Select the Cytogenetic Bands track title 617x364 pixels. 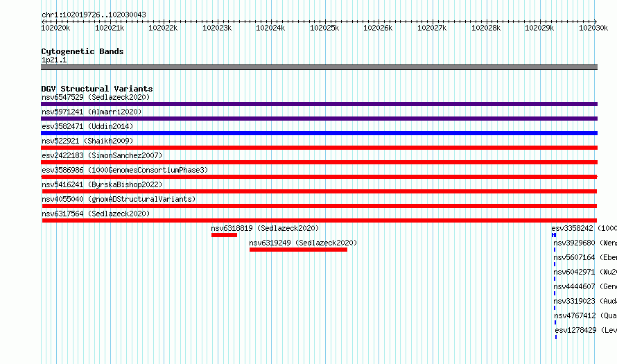[82, 51]
